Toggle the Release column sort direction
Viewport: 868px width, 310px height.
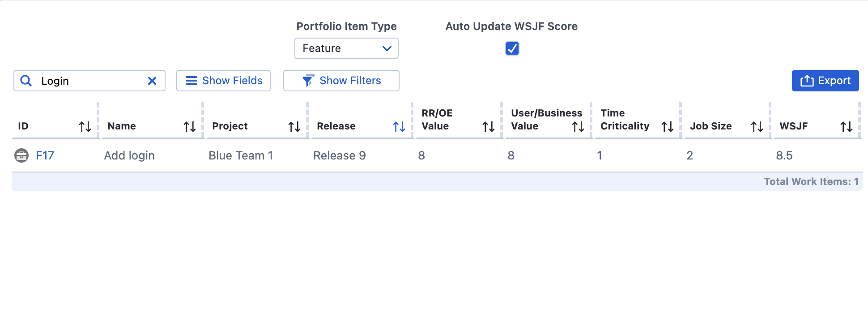(x=399, y=126)
